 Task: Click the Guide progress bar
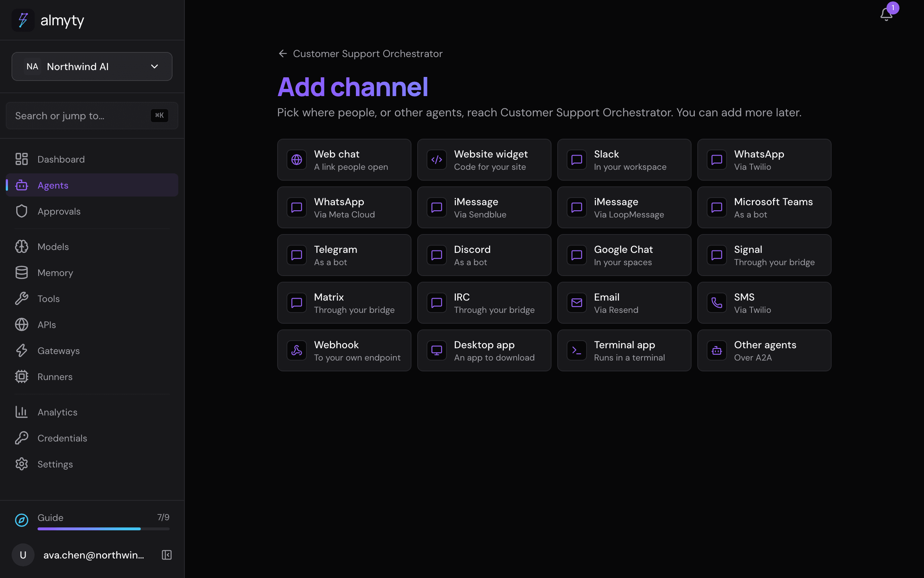coord(104,529)
